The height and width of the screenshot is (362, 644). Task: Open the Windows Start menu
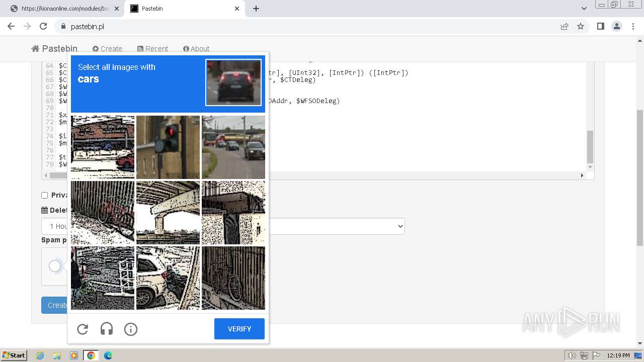coord(14,355)
